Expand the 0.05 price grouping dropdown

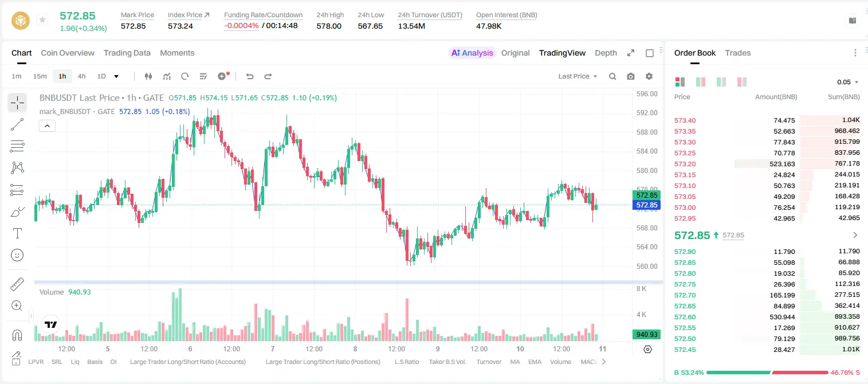[848, 82]
